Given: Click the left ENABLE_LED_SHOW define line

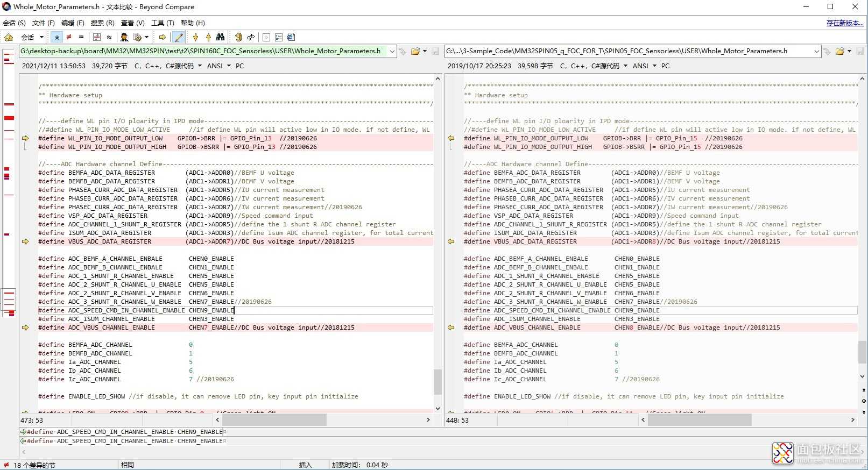Looking at the screenshot, I should click(x=198, y=396).
